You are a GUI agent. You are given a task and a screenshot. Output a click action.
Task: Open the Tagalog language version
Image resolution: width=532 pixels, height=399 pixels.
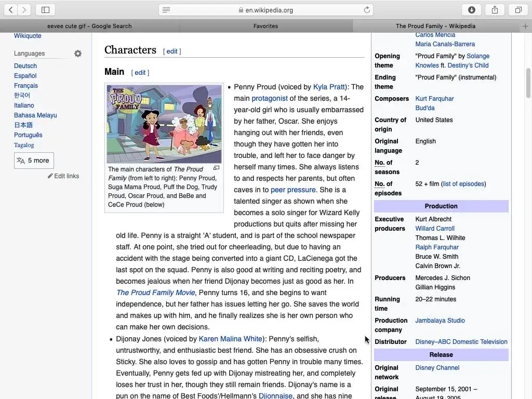[24, 145]
